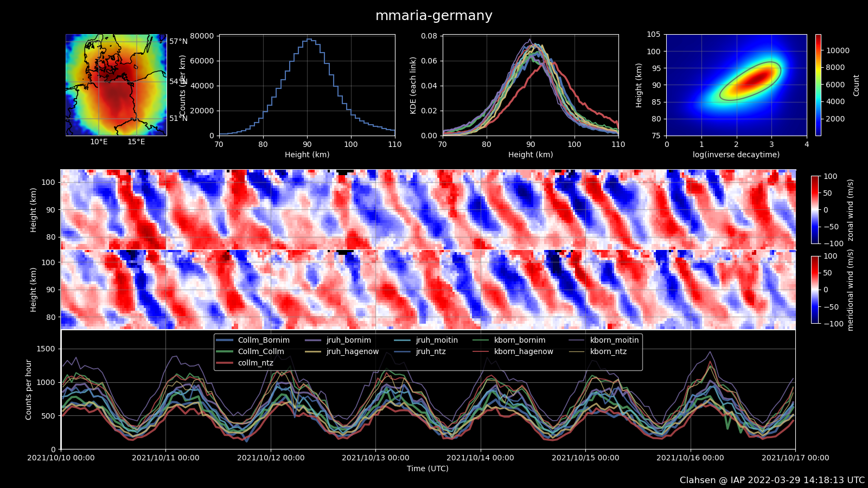The height and width of the screenshot is (488, 868).
Task: Click the 2021/10/12 00:00 time tick label
Action: pyautogui.click(x=271, y=458)
